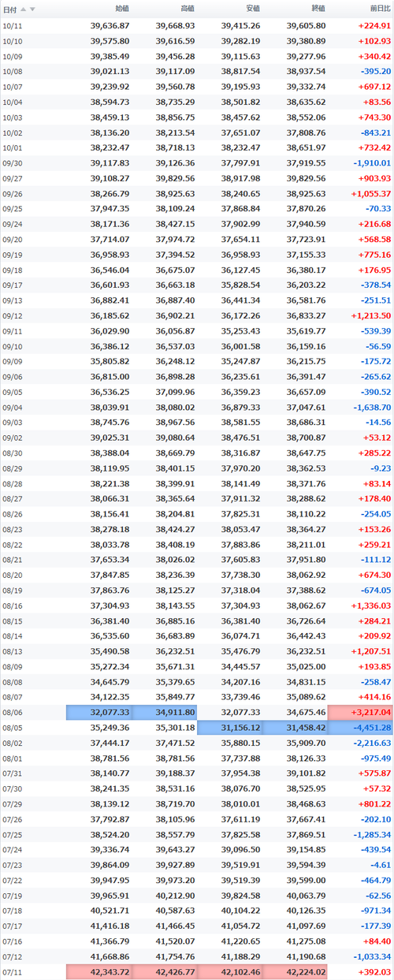Select highlighted opening value 32,077.33 on 08/06

tap(98, 713)
